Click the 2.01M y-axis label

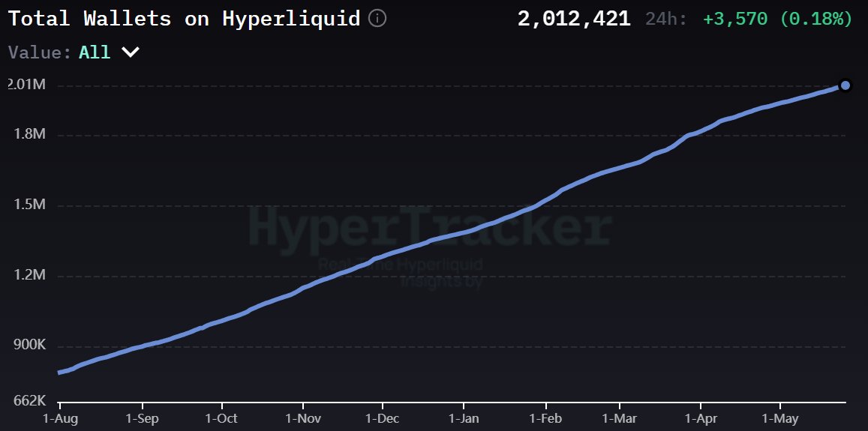click(26, 85)
